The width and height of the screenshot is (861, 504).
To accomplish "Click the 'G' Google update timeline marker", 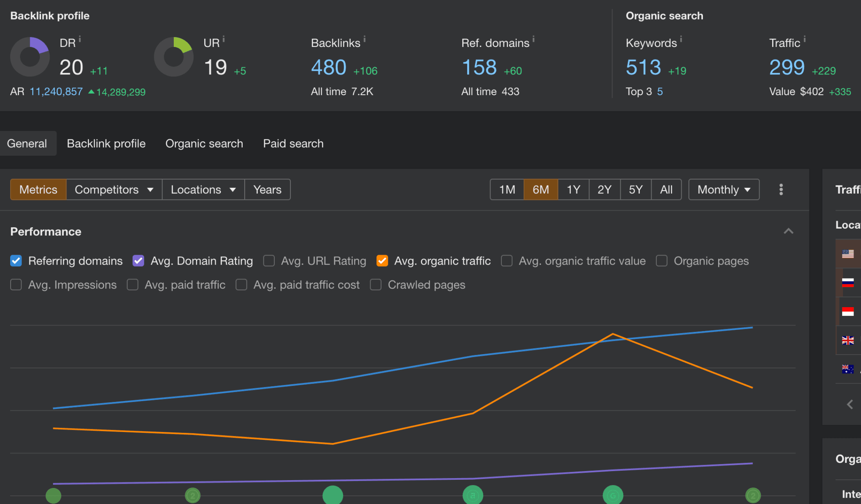I will click(613, 495).
